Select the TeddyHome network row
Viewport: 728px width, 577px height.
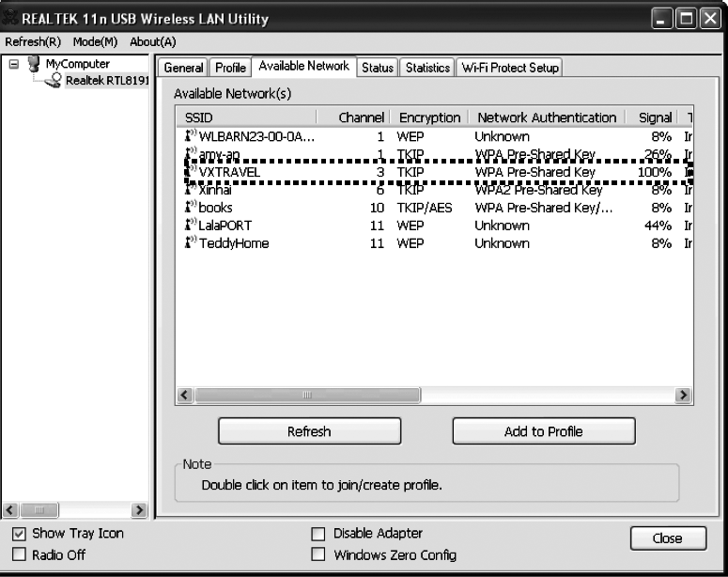[x=435, y=243]
